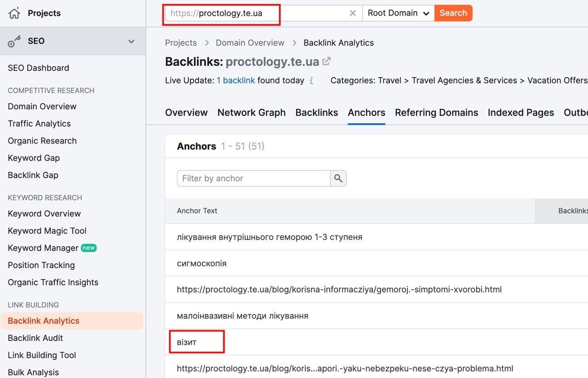Open the Backlinks tab
This screenshot has height=378, width=588.
[x=317, y=113]
